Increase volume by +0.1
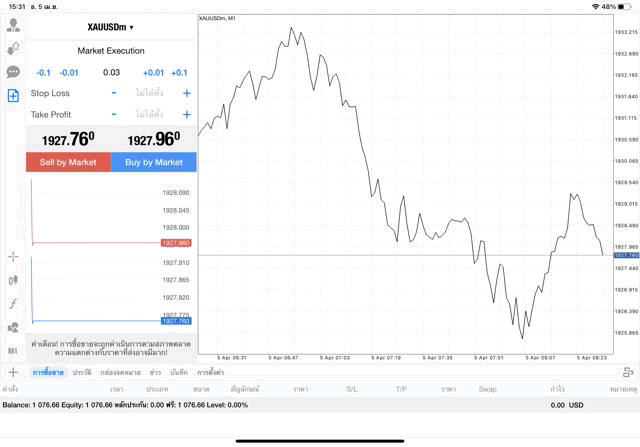The width and height of the screenshot is (640, 447). point(179,72)
